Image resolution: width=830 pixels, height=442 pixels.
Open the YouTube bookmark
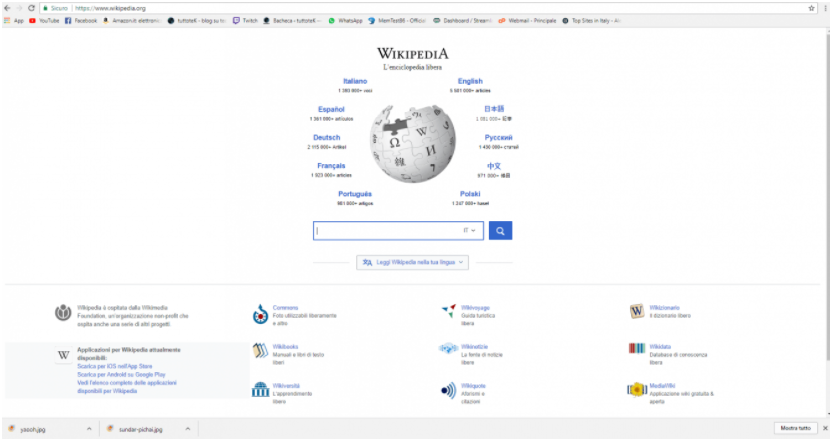(x=44, y=21)
